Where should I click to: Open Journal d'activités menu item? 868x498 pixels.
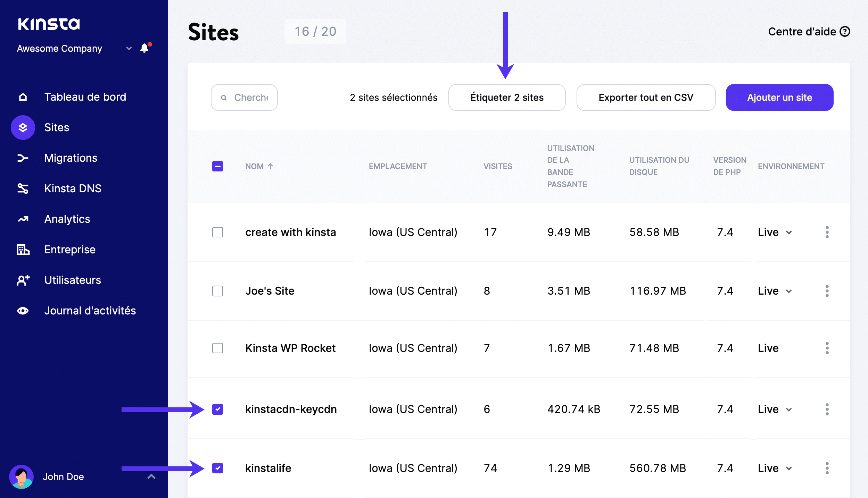click(x=90, y=311)
